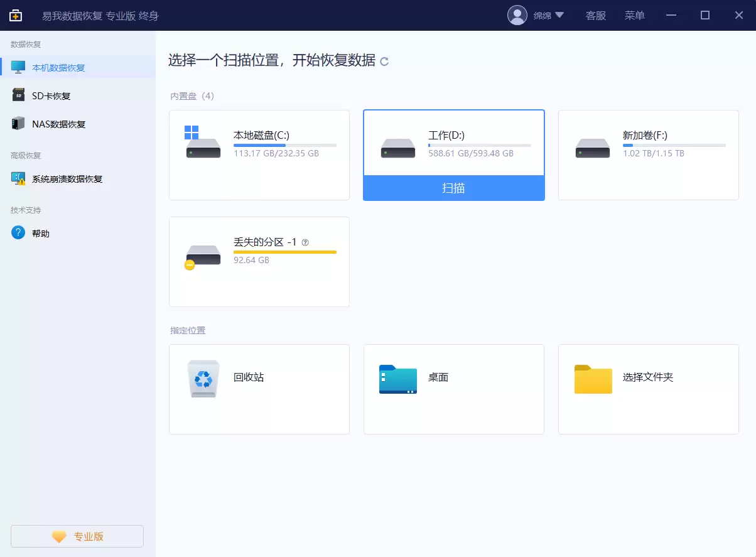
Task: Click the question mark near 丢失的分区
Action: coord(305,242)
